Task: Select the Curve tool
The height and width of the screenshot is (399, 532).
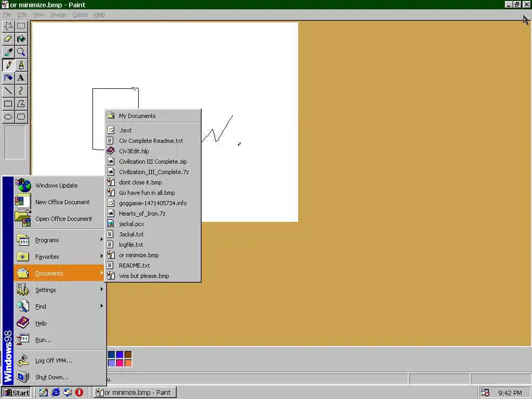Action: click(x=21, y=90)
